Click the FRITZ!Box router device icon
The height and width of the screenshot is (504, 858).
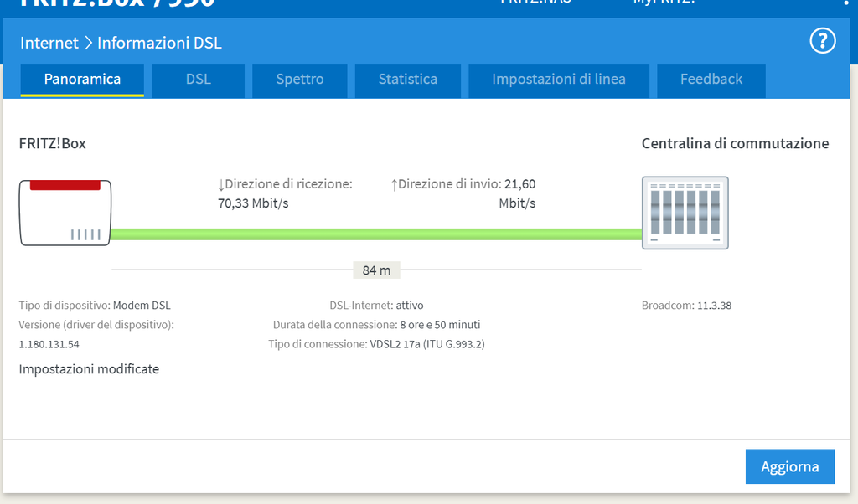click(65, 213)
